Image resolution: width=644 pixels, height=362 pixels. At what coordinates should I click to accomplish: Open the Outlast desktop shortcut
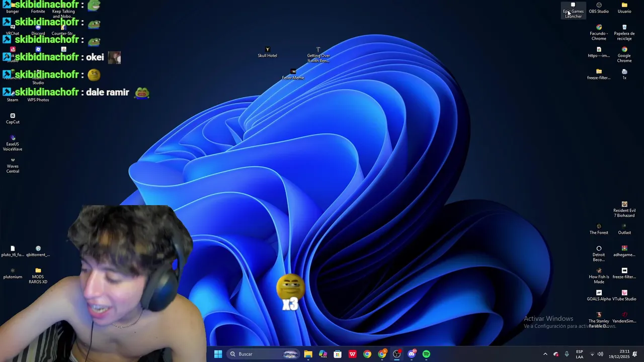point(624,229)
